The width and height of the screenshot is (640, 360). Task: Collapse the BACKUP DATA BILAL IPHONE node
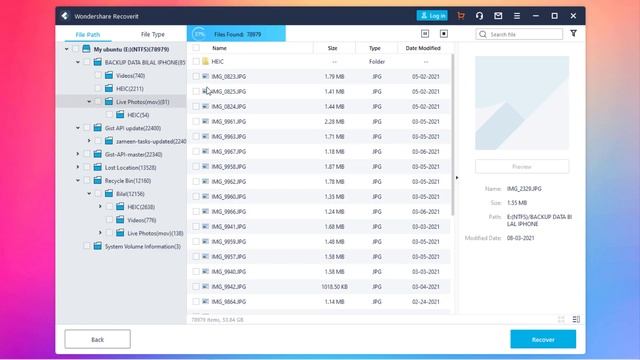[78, 62]
